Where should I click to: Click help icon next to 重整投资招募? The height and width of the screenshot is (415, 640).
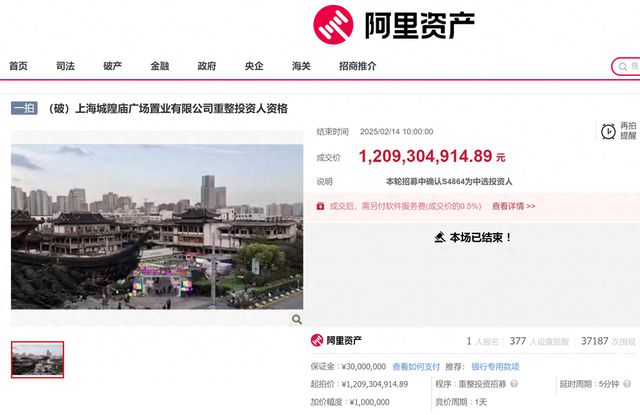click(x=514, y=384)
